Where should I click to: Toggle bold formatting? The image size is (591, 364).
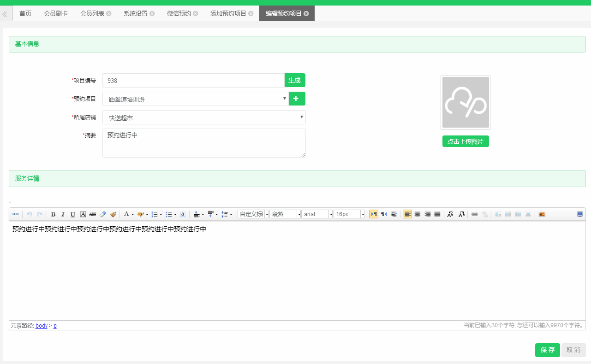point(53,214)
